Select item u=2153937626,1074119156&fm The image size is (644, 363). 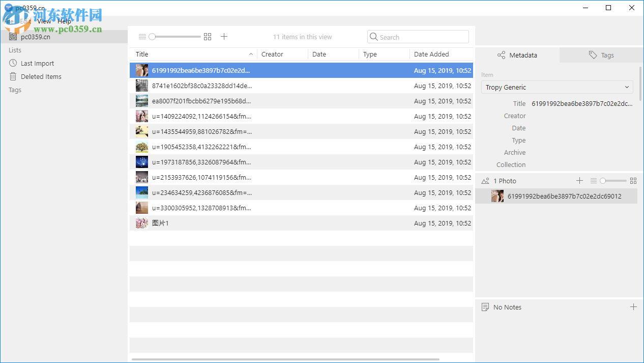coord(301,177)
